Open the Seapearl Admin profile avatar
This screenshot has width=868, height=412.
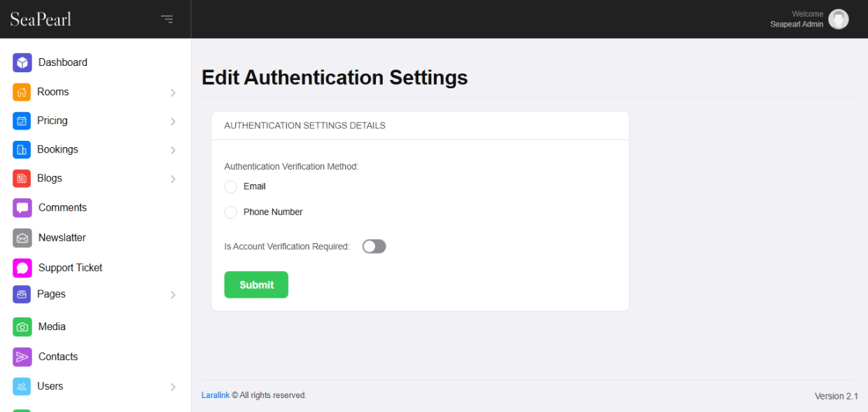[x=838, y=19]
